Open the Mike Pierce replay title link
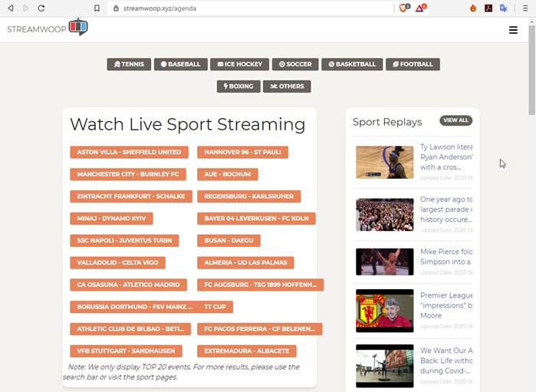536x392 pixels. tap(446, 256)
